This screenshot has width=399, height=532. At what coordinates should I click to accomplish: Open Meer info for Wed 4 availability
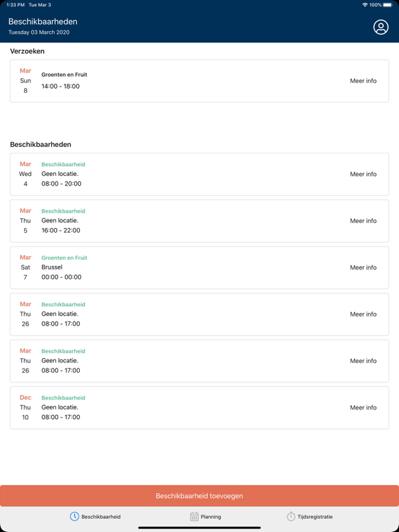pyautogui.click(x=363, y=174)
